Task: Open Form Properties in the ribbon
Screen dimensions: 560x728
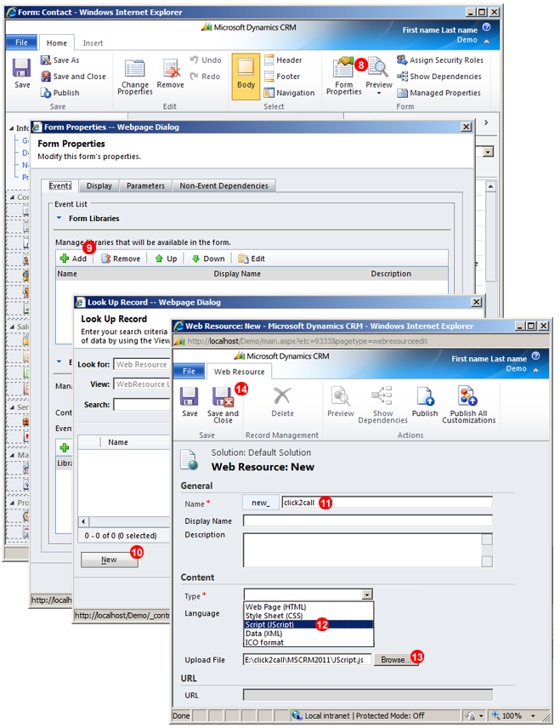Action: pyautogui.click(x=343, y=75)
